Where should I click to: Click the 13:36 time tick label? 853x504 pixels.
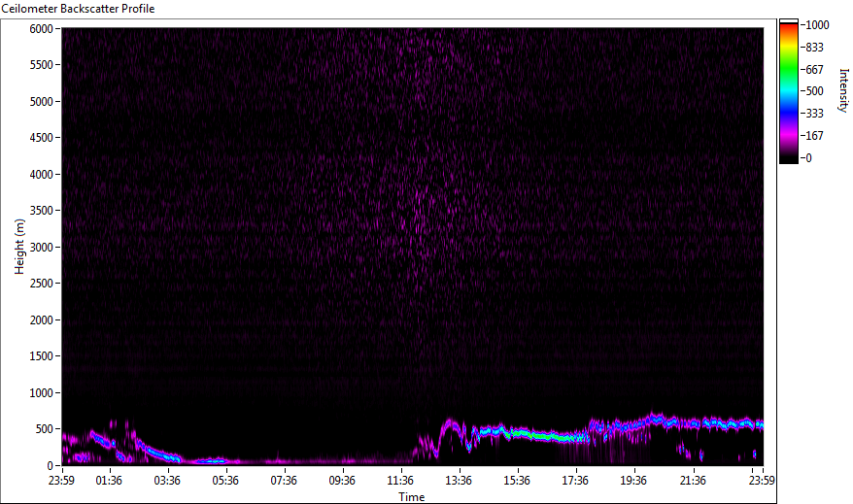tap(459, 481)
